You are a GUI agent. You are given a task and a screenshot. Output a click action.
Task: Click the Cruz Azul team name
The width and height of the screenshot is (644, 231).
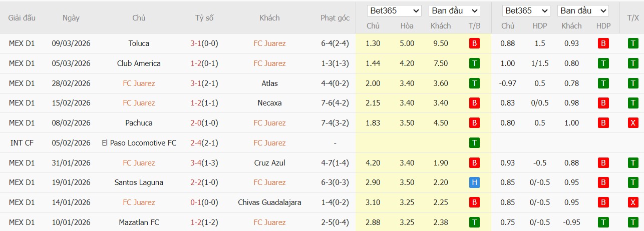[x=269, y=162]
